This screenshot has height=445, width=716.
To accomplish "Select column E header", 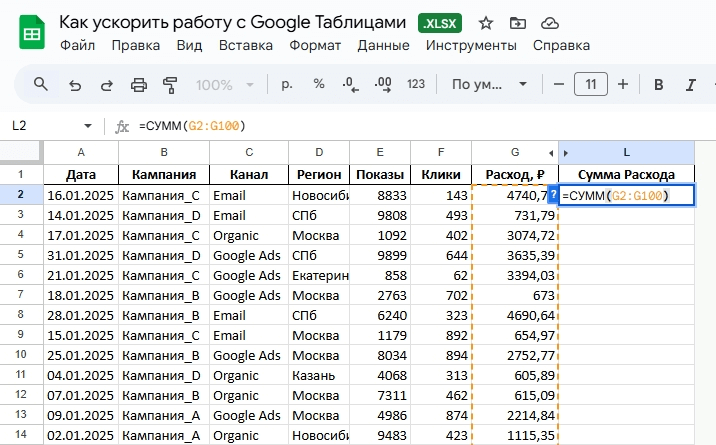I will coord(380,152).
